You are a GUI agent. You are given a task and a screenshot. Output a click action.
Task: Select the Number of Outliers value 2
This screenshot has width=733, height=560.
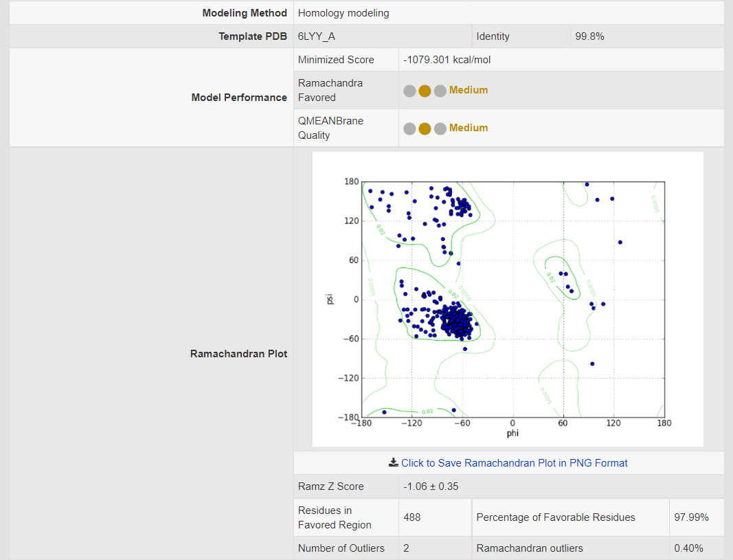(406, 548)
